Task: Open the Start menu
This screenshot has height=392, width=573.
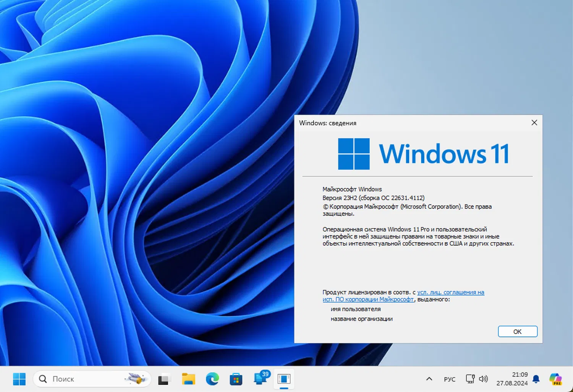Action: (19, 379)
